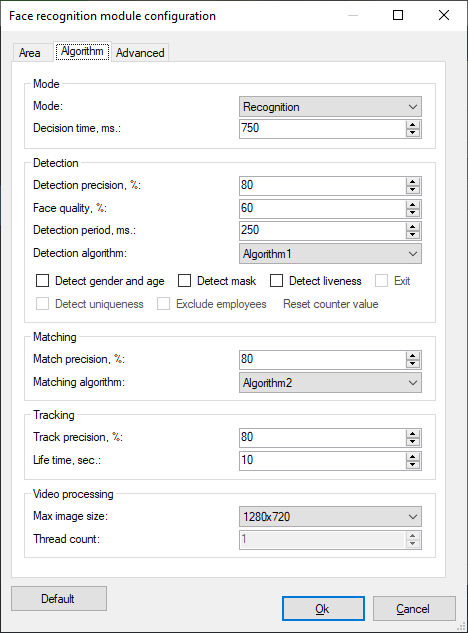Decrease Detection precision with down arrow
Screen dimensions: 468x633
[x=412, y=191]
